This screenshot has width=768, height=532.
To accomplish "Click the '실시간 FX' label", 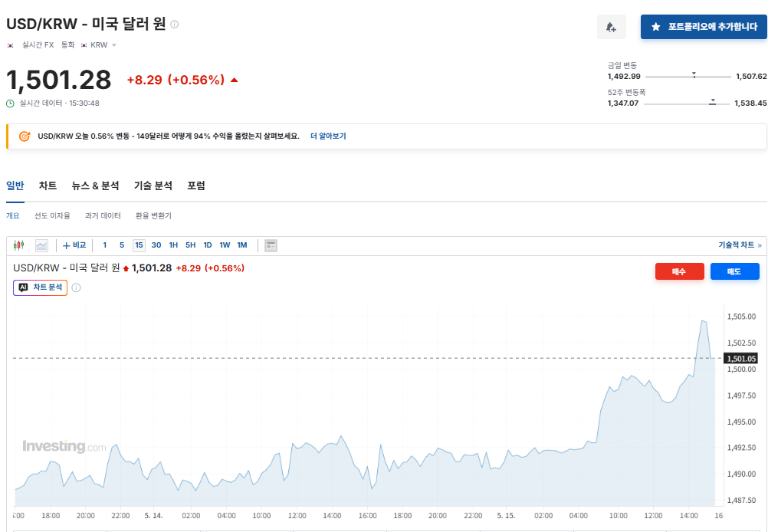I will [38, 45].
